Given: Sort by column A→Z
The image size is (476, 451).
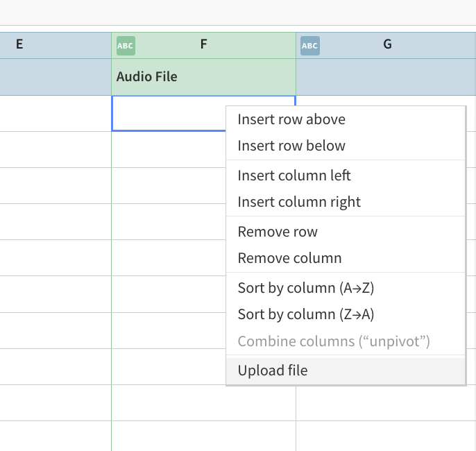Looking at the screenshot, I should click(x=306, y=288).
